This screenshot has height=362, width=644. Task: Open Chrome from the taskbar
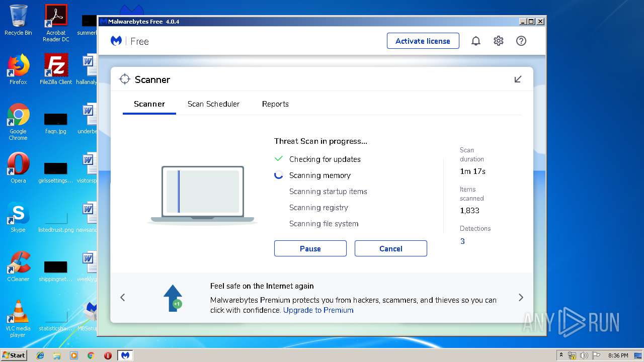(x=91, y=355)
